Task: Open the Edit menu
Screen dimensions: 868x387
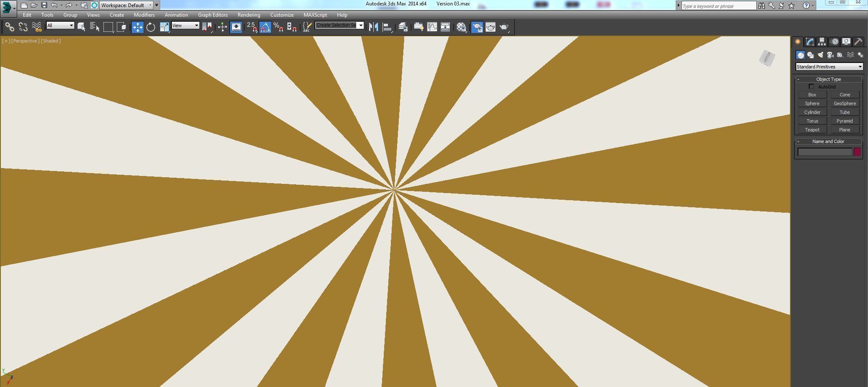Action: click(x=27, y=15)
